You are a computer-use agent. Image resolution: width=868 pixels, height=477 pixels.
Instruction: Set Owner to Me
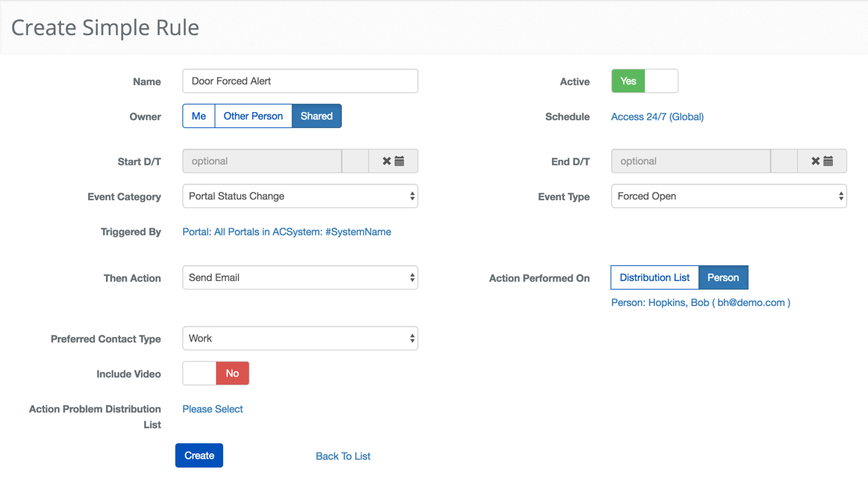pyautogui.click(x=199, y=117)
